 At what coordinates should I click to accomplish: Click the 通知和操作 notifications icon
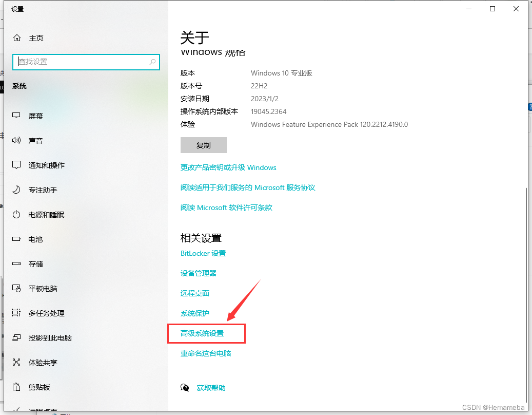click(x=17, y=165)
